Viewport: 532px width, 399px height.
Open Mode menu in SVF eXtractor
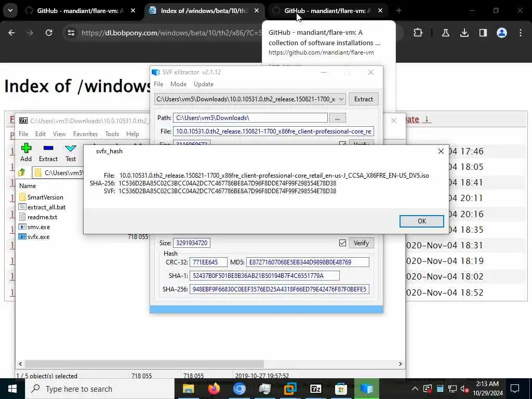click(179, 84)
